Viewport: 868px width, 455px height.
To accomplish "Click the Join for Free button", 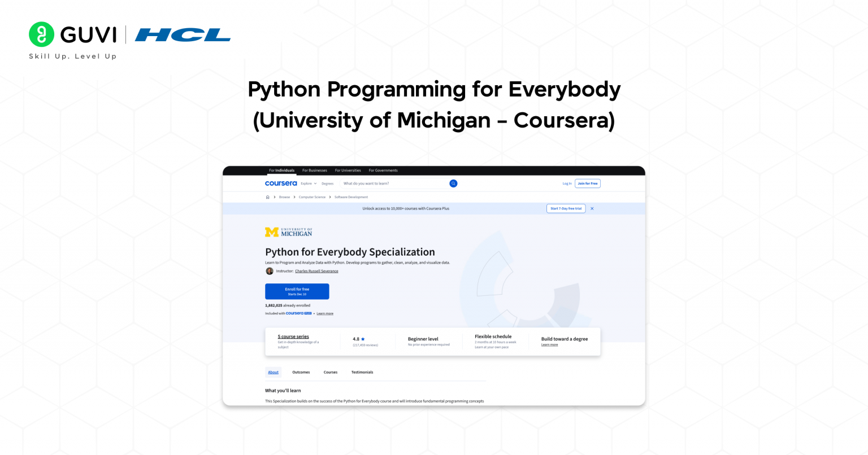I will [587, 183].
